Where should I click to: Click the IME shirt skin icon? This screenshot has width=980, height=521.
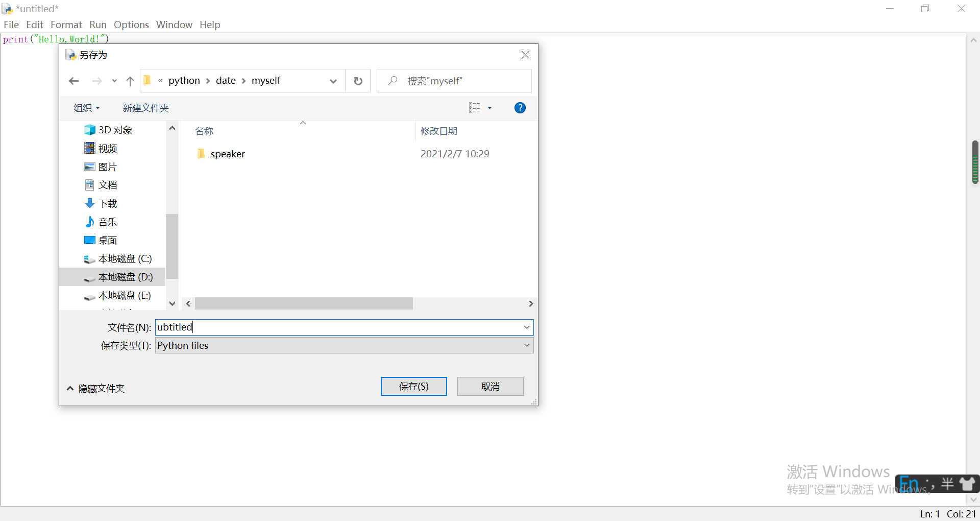[x=967, y=483]
